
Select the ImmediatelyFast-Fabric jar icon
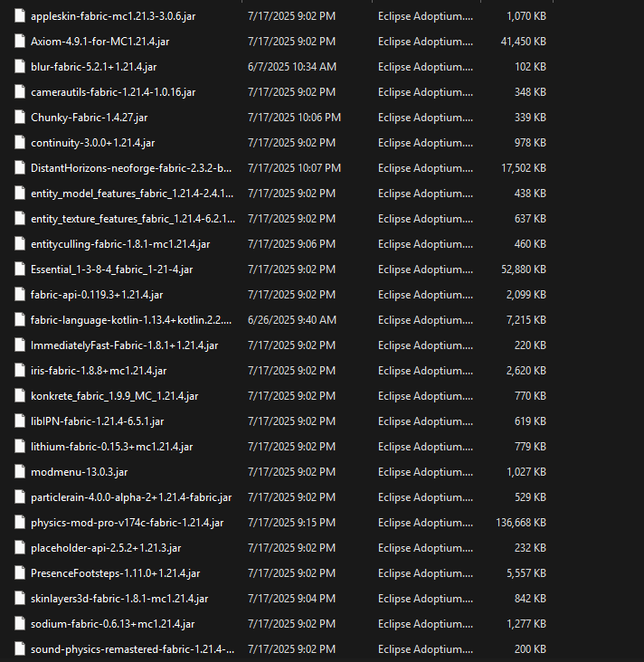point(19,345)
